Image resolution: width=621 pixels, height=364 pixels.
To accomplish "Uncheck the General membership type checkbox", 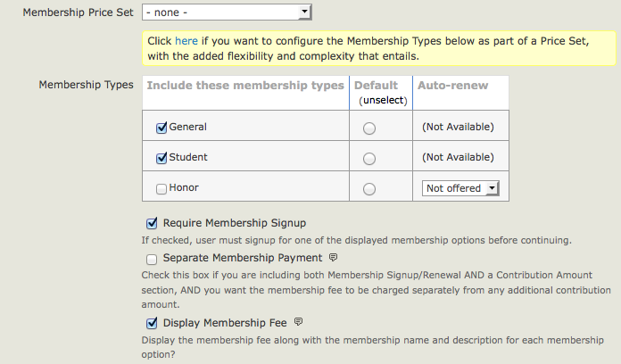I will tap(161, 128).
